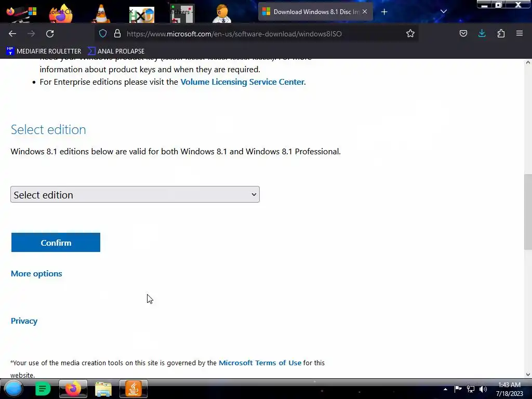Viewport: 532px width, 399px height.
Task: Open the volume speaker tray icon
Action: coord(483,389)
